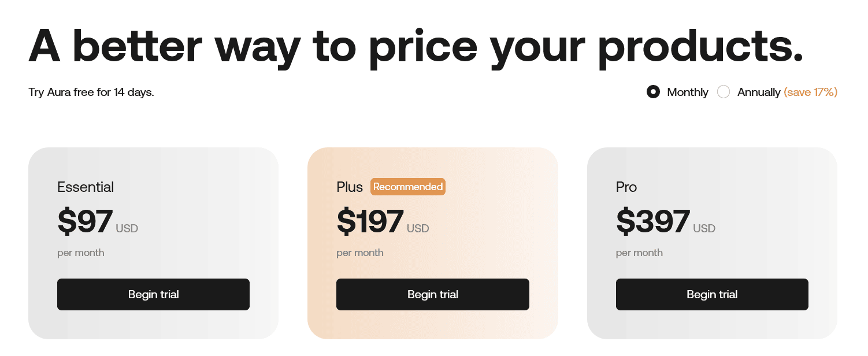Click the main pricing headline

[x=416, y=46]
